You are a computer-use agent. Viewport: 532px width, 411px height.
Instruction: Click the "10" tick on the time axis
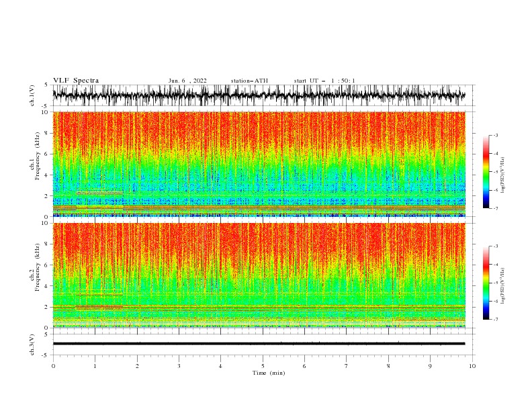tap(472, 366)
